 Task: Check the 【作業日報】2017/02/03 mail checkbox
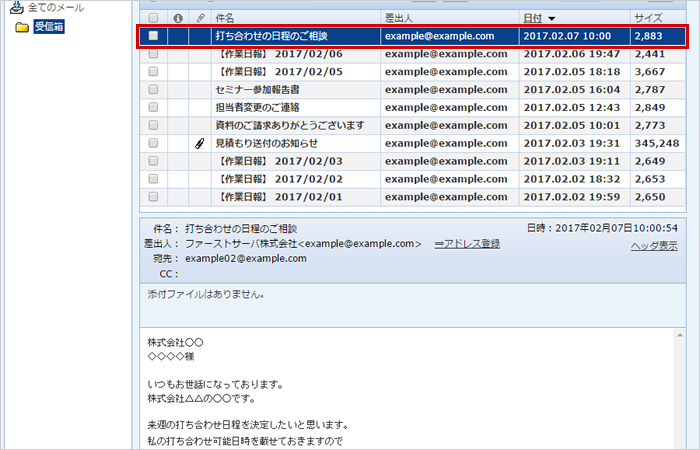pos(153,161)
